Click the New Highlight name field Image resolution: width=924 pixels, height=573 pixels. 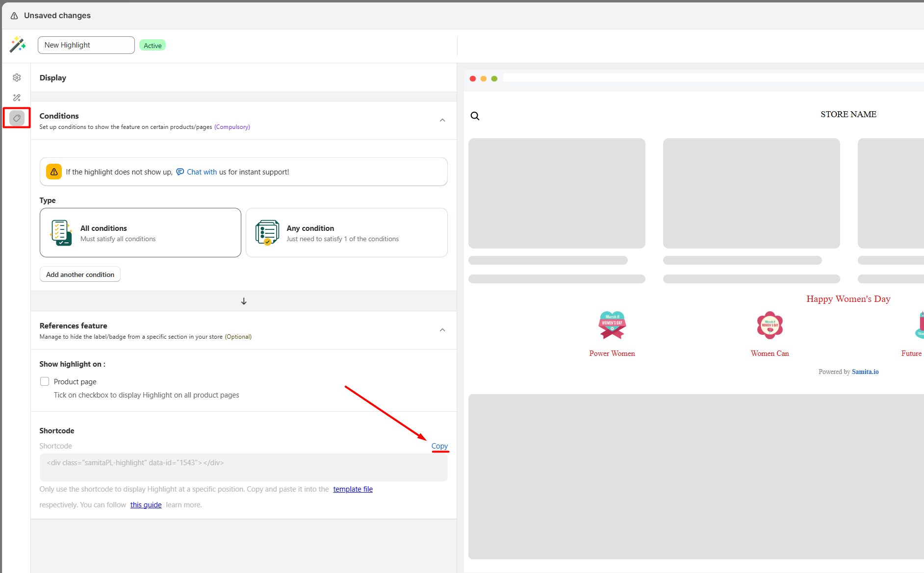tap(86, 45)
